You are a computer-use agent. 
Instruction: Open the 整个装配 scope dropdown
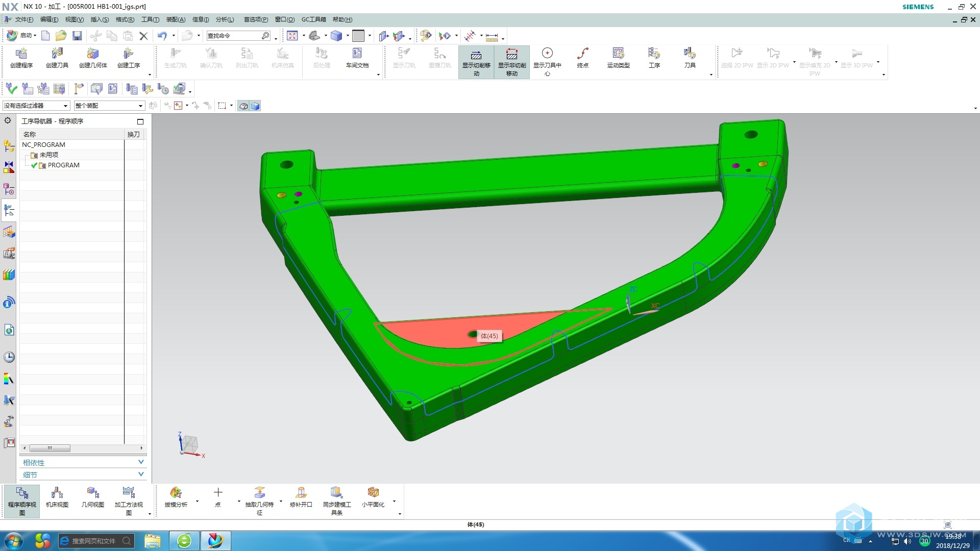109,106
